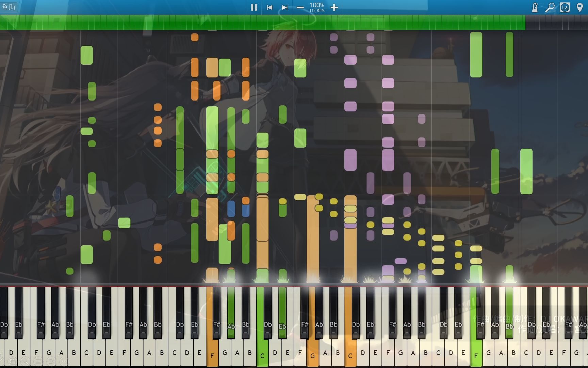Jump back with the previous-section button
The height and width of the screenshot is (368, 588).
point(269,7)
